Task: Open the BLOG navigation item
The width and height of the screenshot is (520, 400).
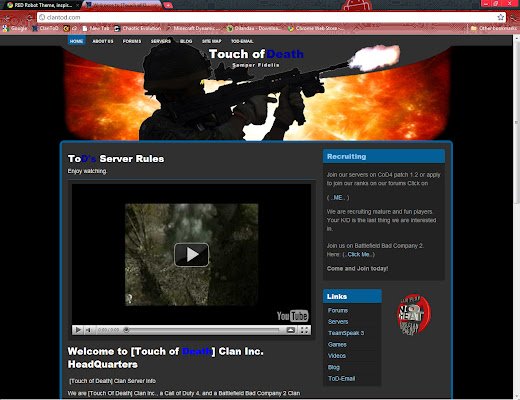Action: 186,41
